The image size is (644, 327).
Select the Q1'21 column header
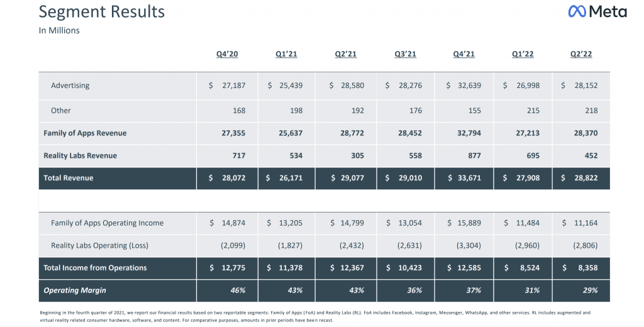click(x=286, y=54)
